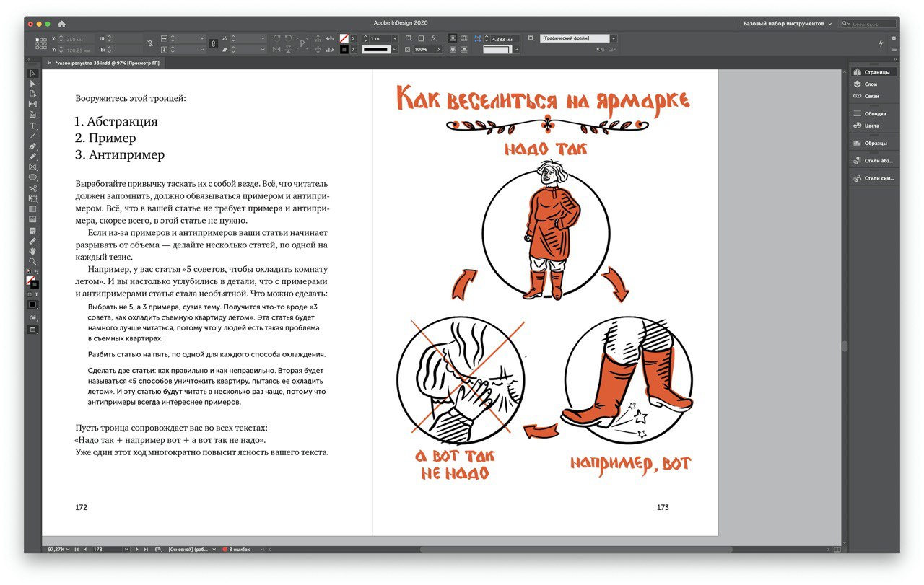This screenshot has height=585, width=924.
Task: Toggle screen view mode at toolbox bottom
Action: (x=32, y=330)
